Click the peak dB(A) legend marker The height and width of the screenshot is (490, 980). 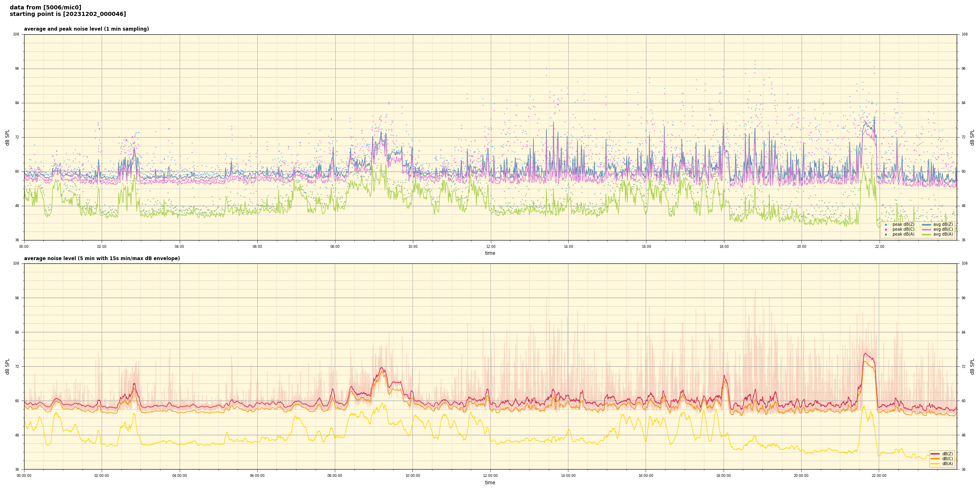886,234
